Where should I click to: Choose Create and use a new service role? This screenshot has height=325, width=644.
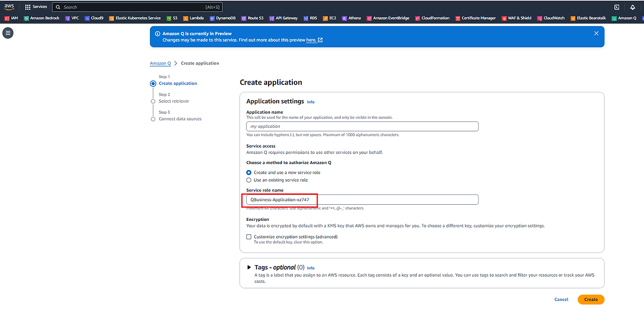[249, 173]
